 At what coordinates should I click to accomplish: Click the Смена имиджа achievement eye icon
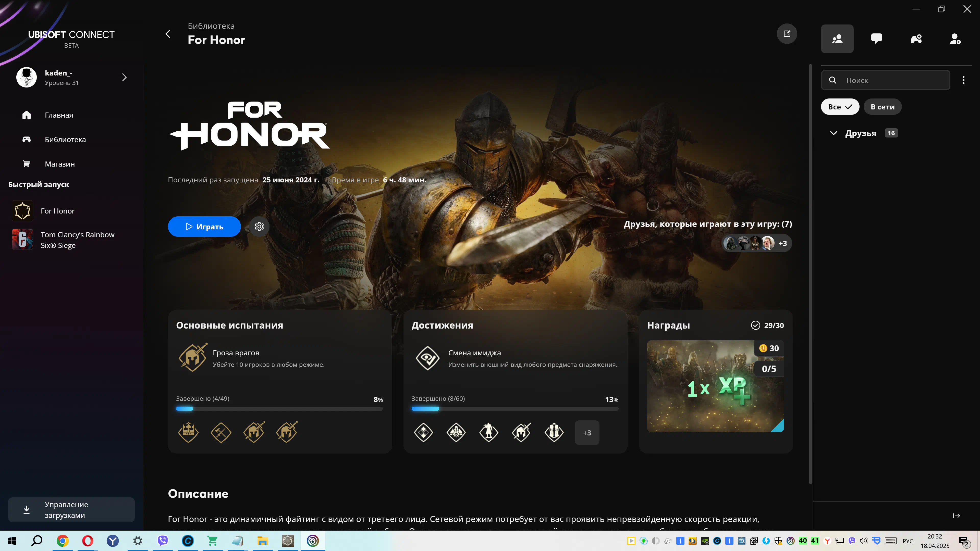point(428,358)
